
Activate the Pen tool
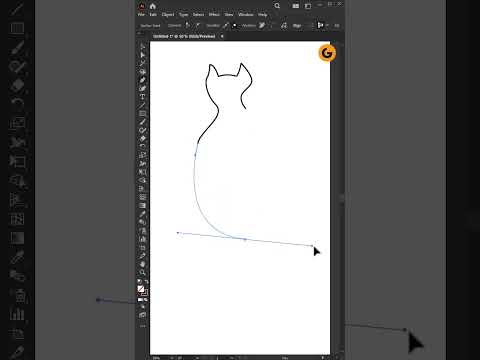click(x=143, y=80)
